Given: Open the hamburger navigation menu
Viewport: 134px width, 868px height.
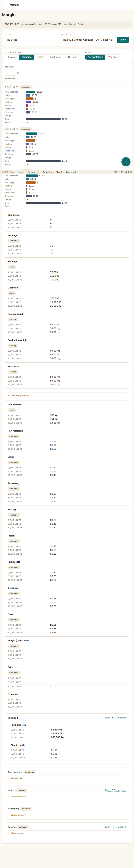Looking at the screenshot, I should click(5, 5).
